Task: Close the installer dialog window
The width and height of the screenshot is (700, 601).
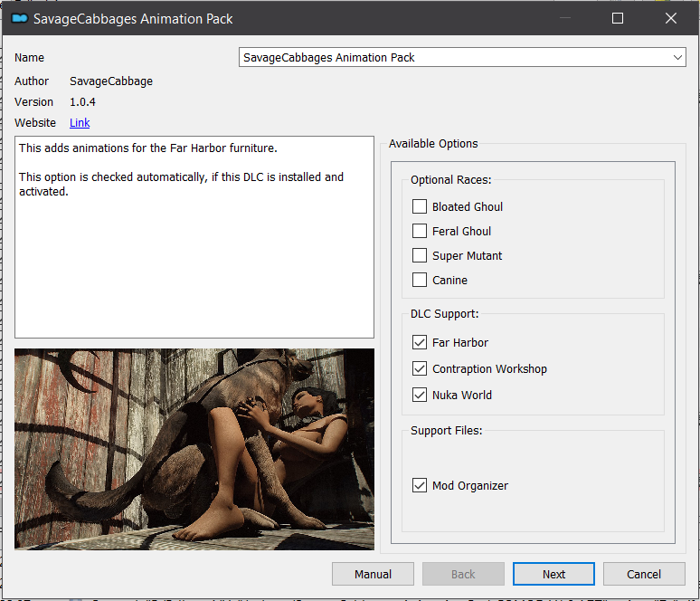Action: [670, 18]
